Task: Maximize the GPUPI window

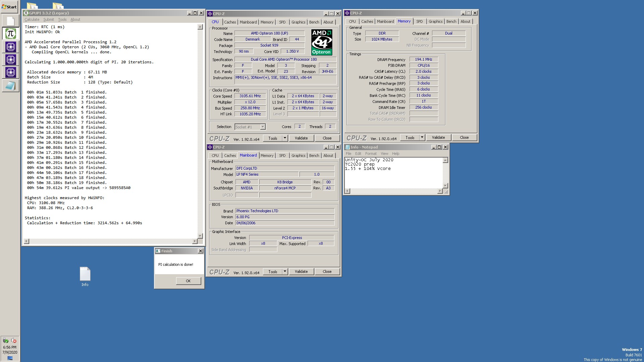Action: [195, 13]
